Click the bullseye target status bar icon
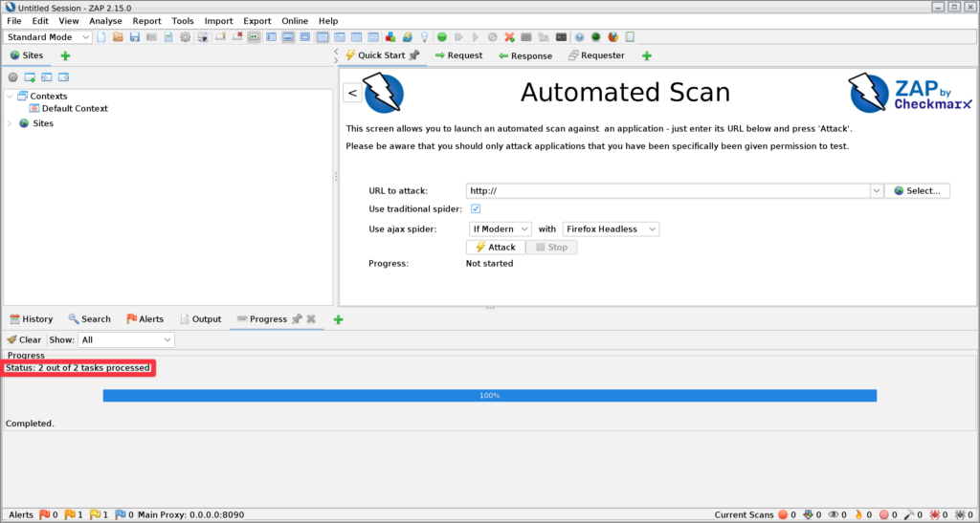The image size is (980, 523). (x=883, y=515)
